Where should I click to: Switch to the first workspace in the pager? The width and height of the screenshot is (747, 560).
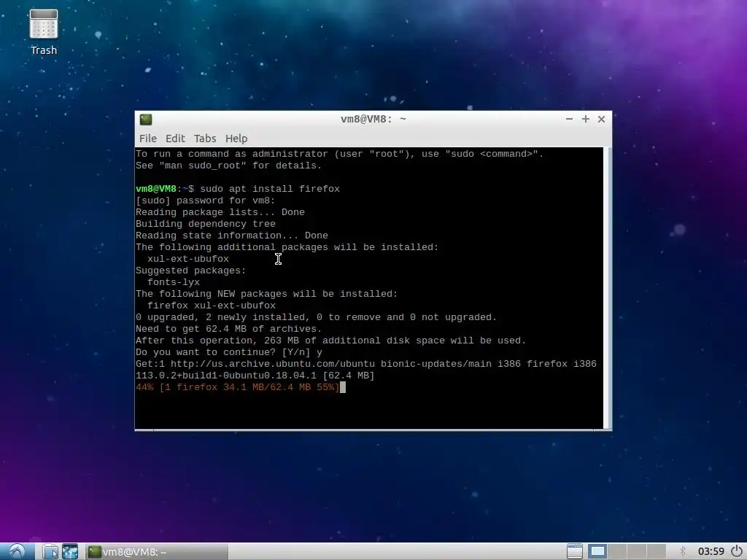pos(597,551)
